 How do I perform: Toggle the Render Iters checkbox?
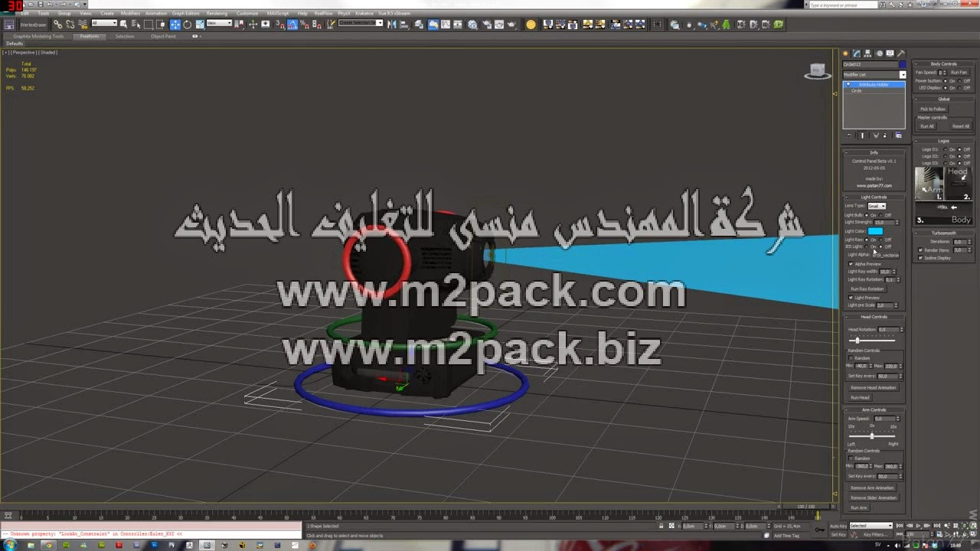[x=920, y=249]
